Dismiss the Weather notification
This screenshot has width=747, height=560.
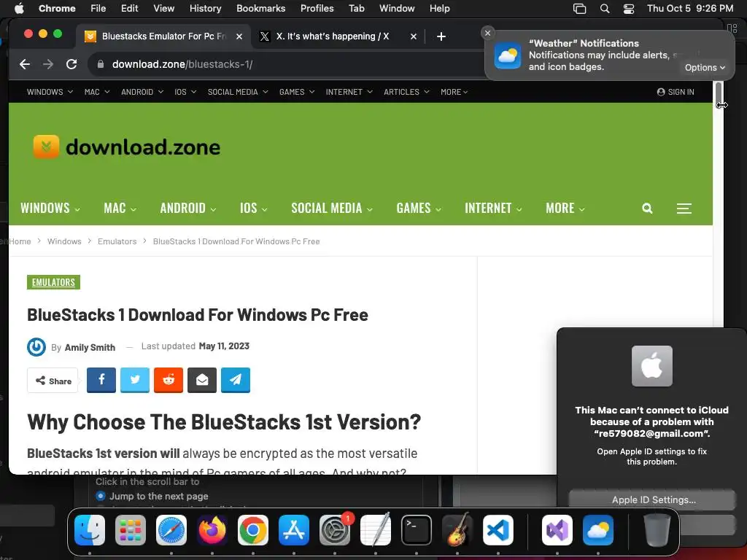[x=487, y=33]
